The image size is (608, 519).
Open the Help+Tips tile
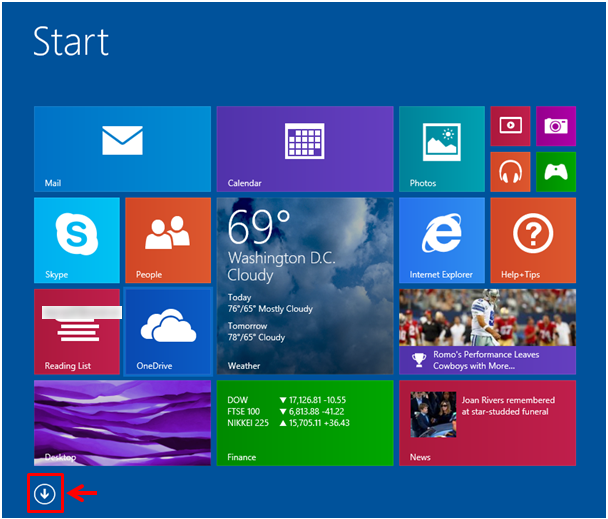(533, 240)
